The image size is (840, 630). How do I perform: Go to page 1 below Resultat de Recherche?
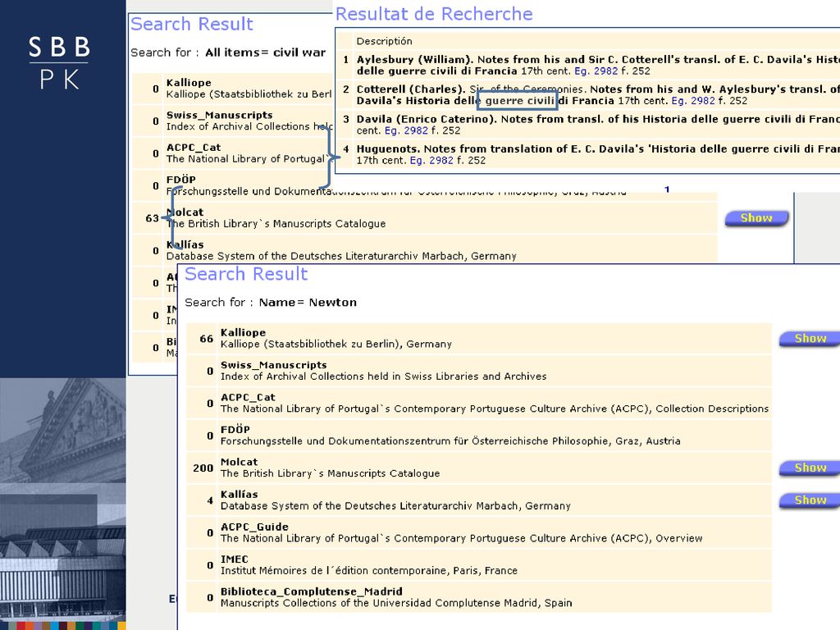tap(667, 189)
